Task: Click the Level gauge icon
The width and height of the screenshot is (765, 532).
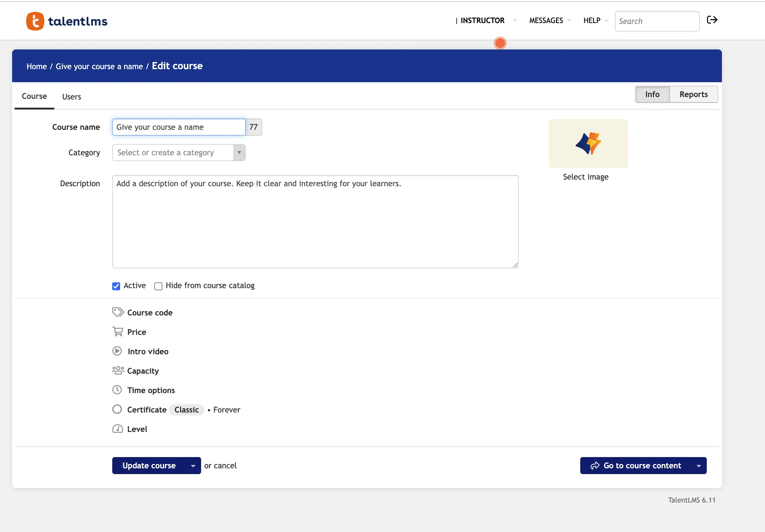Action: pos(117,429)
